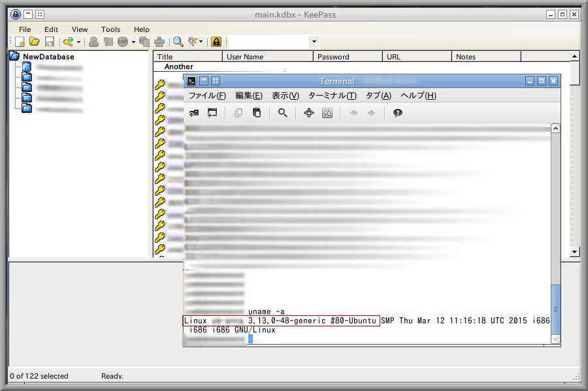Click the 'Ready.' status bar text
Image resolution: width=588 pixels, height=391 pixels.
click(x=112, y=376)
